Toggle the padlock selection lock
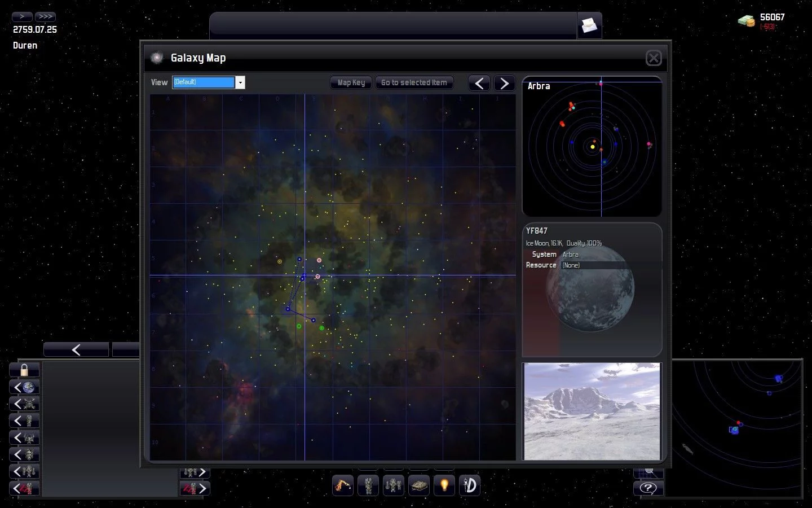This screenshot has width=812, height=508. [24, 370]
